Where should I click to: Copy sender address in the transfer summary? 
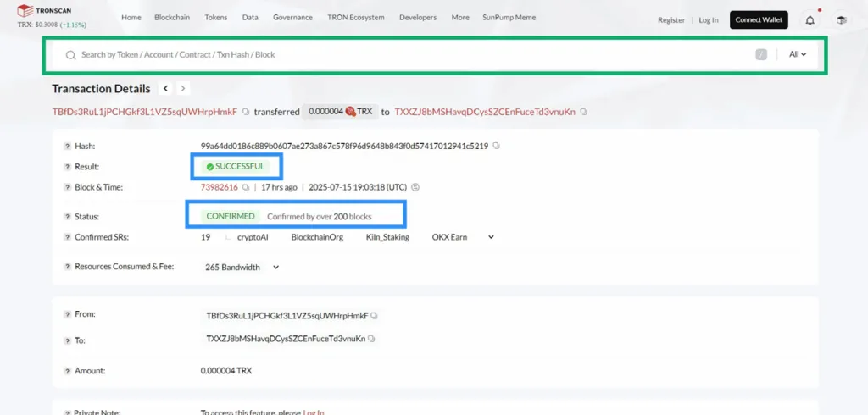click(x=246, y=112)
